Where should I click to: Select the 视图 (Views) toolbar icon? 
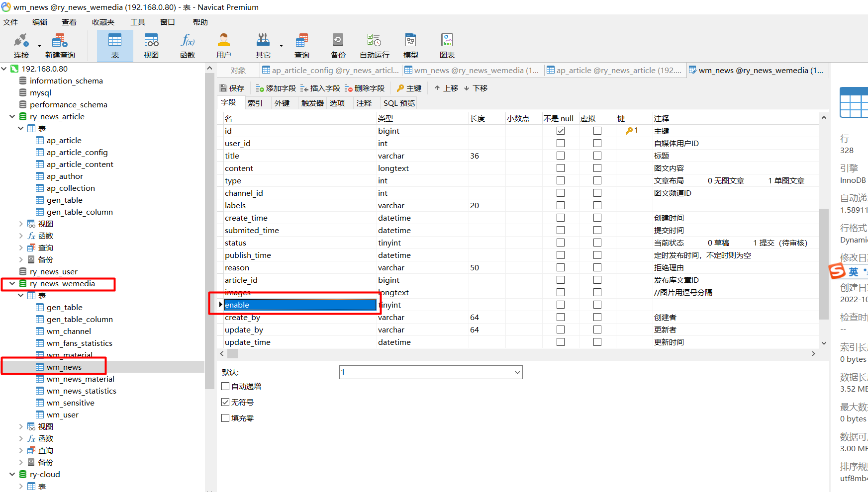click(x=151, y=45)
